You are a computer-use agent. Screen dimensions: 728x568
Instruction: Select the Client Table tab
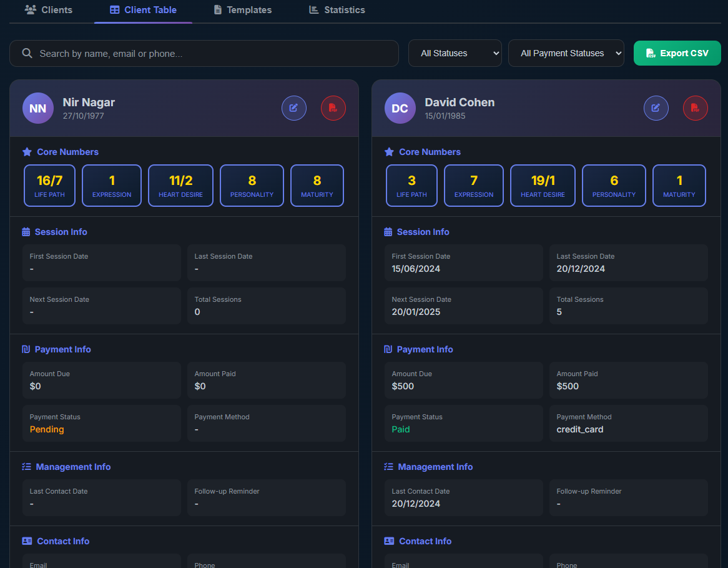pos(143,10)
